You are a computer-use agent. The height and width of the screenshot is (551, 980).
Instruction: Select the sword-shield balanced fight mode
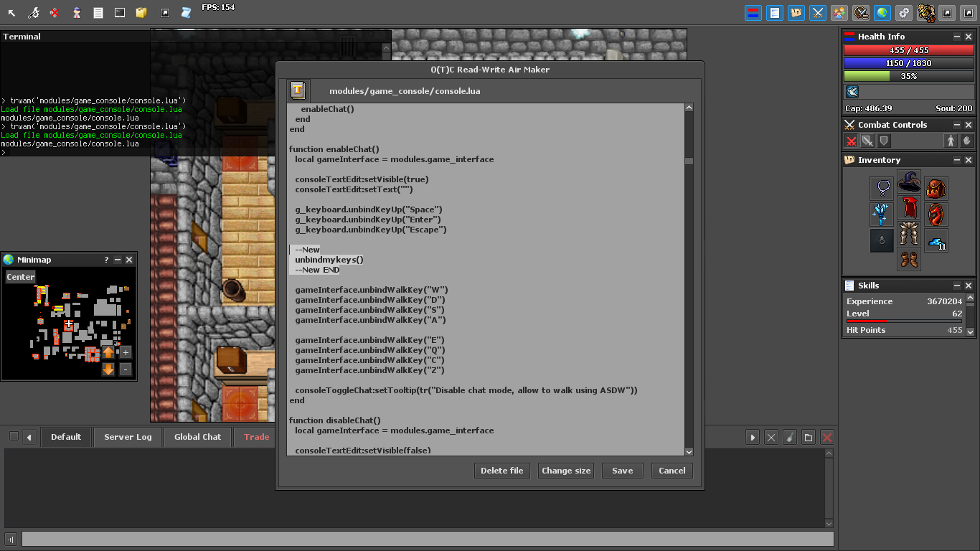click(x=868, y=141)
